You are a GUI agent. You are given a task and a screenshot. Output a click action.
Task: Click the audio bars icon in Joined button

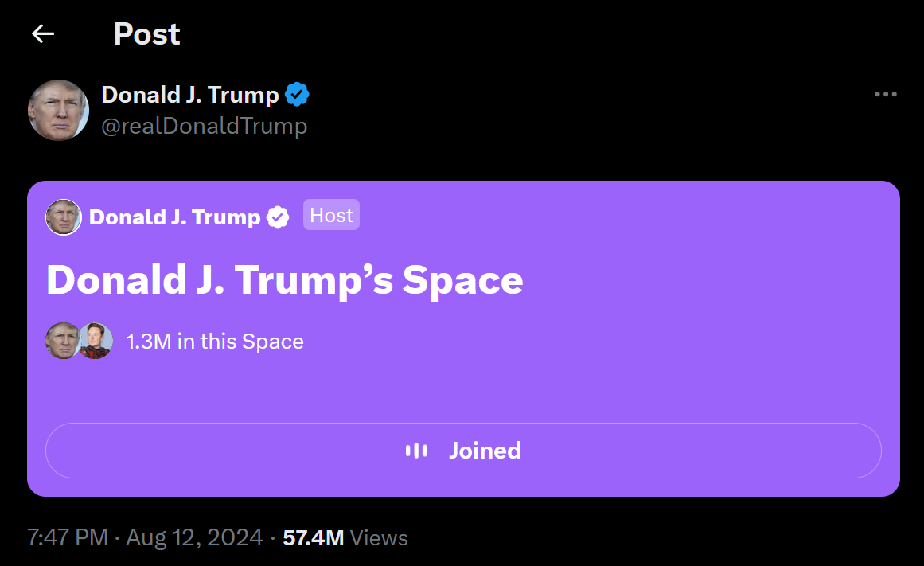click(416, 451)
